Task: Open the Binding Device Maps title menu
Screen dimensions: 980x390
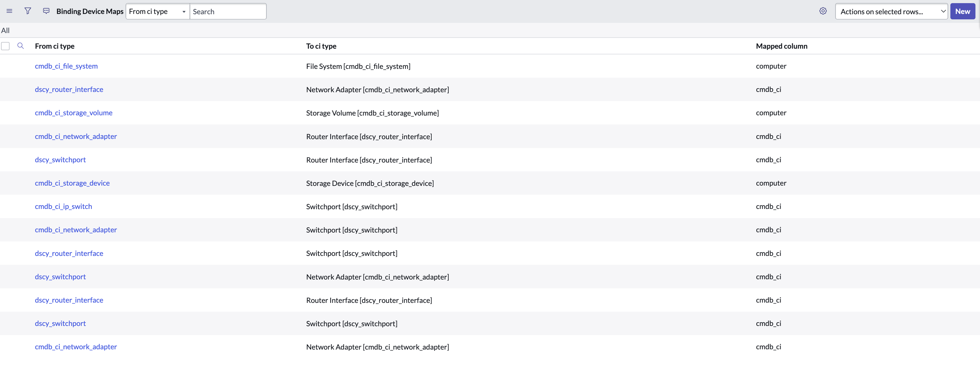Action: coord(90,11)
